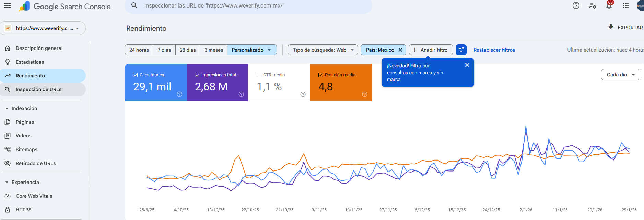The width and height of the screenshot is (644, 220).
Task: Uncheck the Posición media checkbox
Action: tap(321, 75)
